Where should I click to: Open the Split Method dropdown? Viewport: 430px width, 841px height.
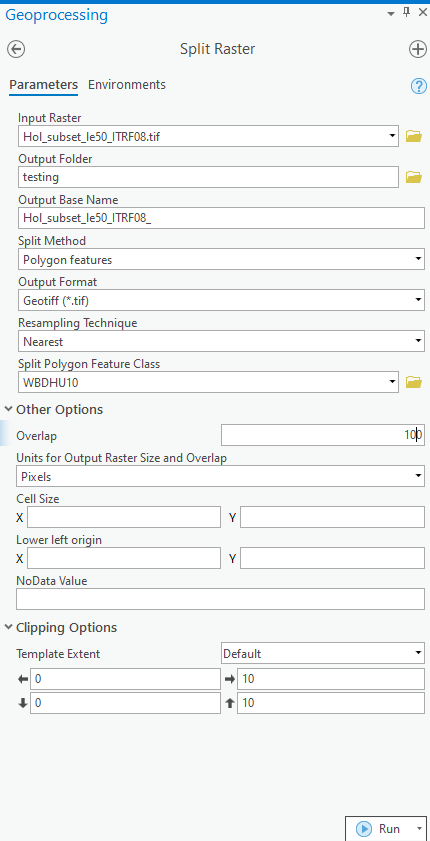pos(220,260)
